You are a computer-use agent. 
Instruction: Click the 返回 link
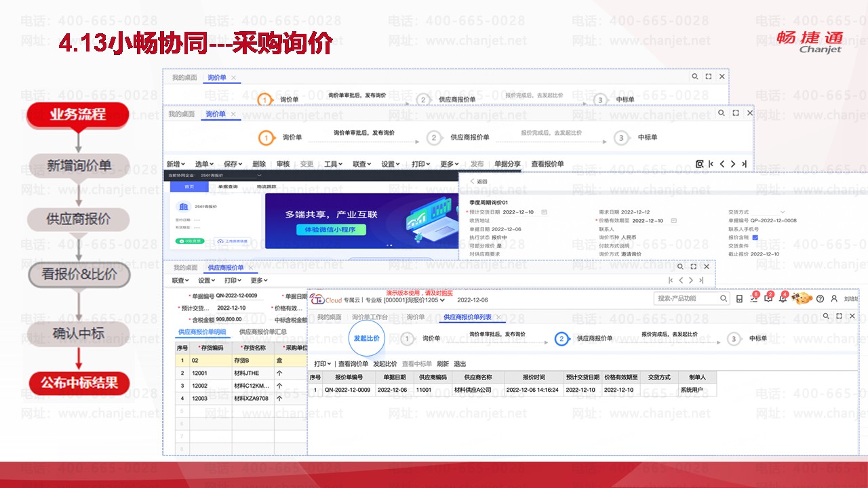482,182
